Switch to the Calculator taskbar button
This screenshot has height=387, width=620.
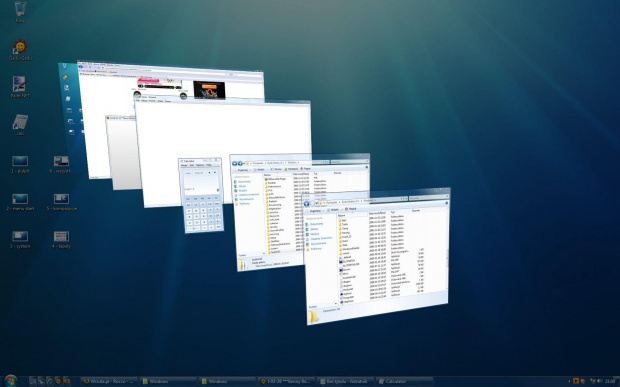pyautogui.click(x=404, y=381)
